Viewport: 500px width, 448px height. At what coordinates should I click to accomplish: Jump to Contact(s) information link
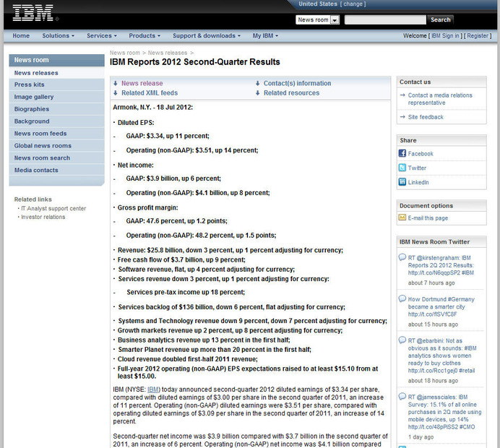click(297, 83)
